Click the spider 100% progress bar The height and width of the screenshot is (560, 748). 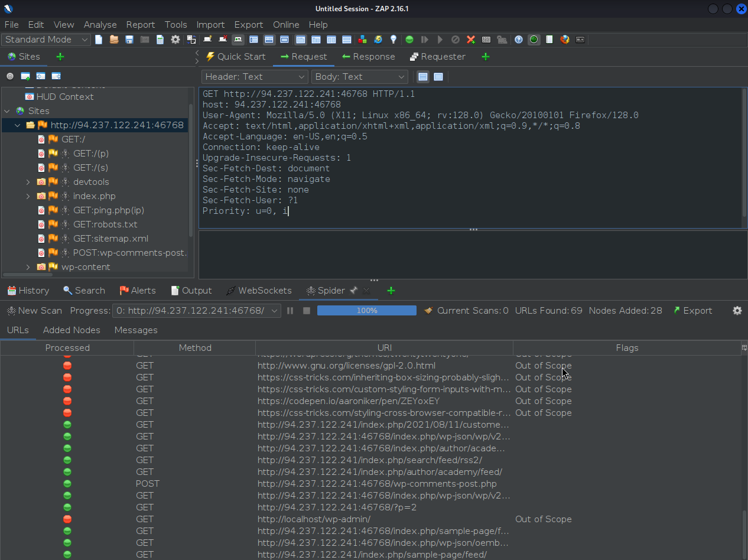(x=366, y=311)
